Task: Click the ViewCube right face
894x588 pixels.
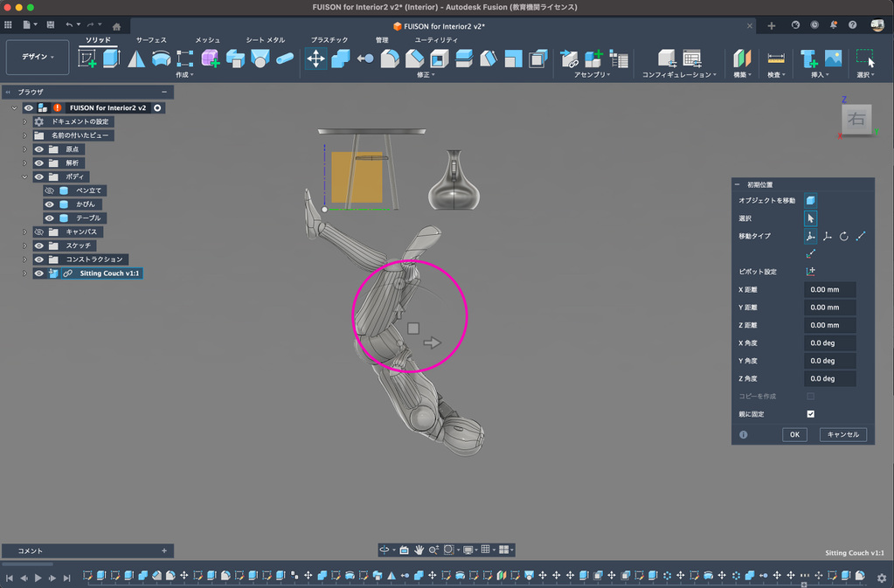Action: [x=856, y=120]
